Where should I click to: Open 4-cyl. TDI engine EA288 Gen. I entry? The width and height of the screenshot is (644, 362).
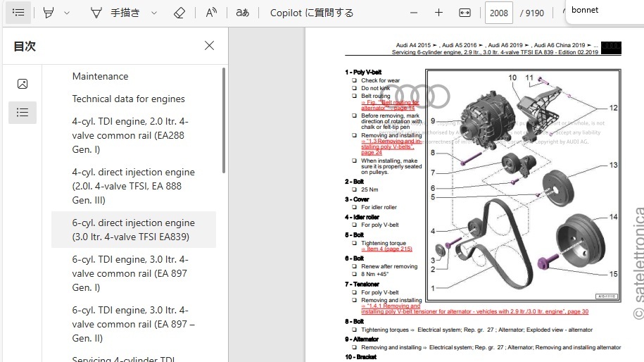[x=130, y=135]
